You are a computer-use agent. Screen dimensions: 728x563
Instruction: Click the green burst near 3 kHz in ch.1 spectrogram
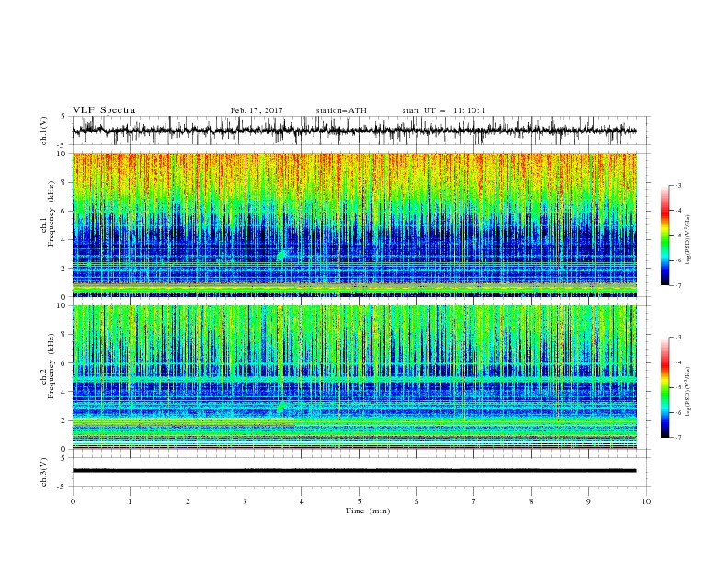point(280,255)
